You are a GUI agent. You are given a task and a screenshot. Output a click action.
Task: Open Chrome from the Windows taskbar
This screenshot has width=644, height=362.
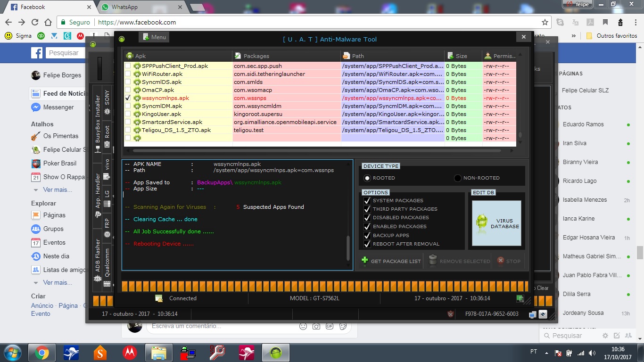(x=41, y=352)
